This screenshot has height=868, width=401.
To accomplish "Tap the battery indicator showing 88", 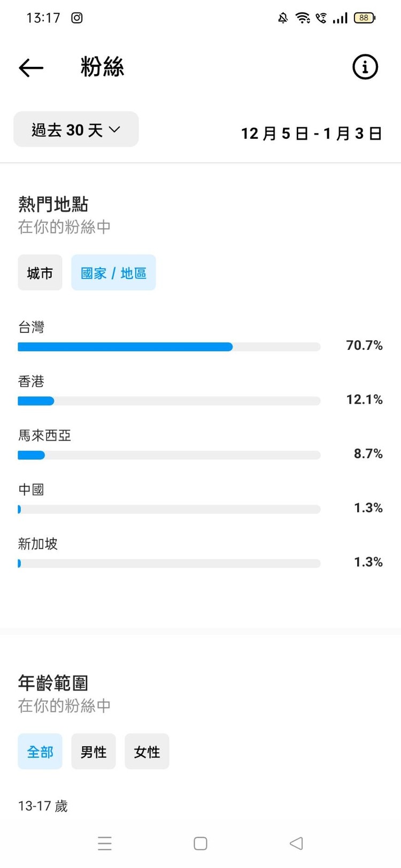I will (363, 18).
